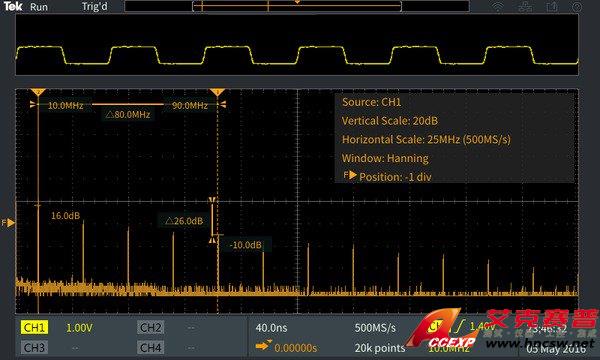Click the 500MS/s sample rate readout
Screen dimensions: 600x360
point(375,328)
